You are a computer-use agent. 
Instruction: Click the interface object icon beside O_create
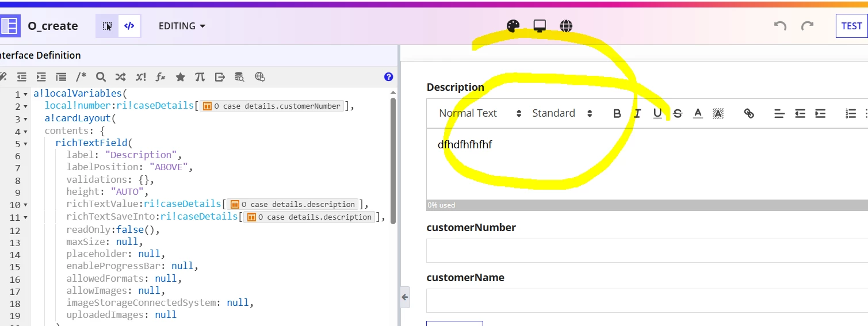point(9,26)
